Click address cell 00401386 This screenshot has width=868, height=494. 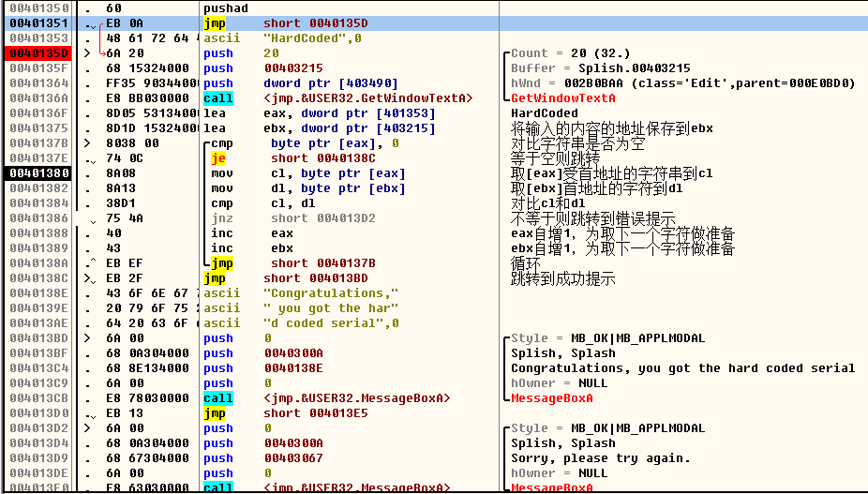point(39,218)
